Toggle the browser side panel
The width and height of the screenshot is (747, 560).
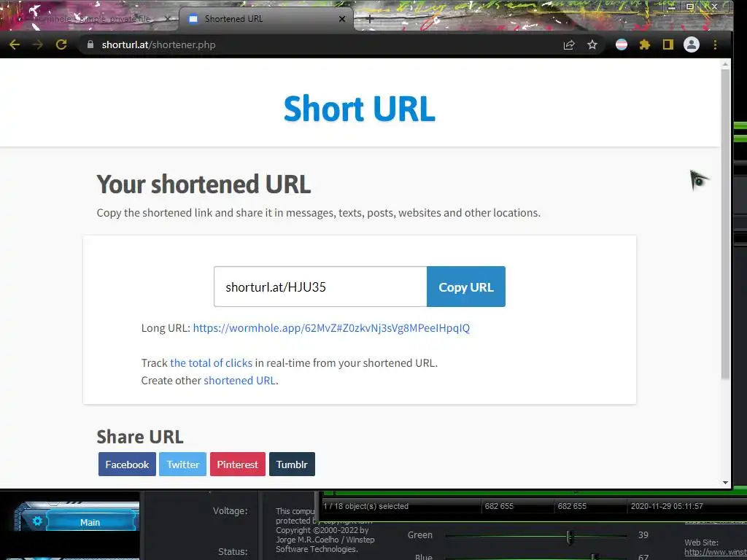(x=668, y=44)
